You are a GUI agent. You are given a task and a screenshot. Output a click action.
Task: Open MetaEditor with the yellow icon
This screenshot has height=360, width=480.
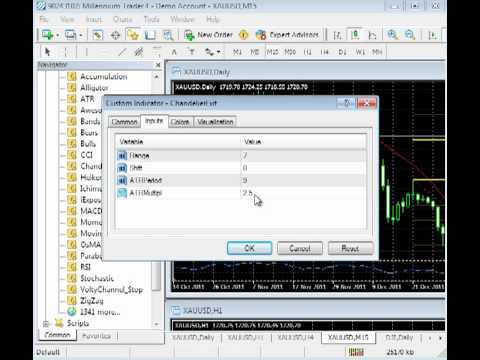click(x=244, y=35)
